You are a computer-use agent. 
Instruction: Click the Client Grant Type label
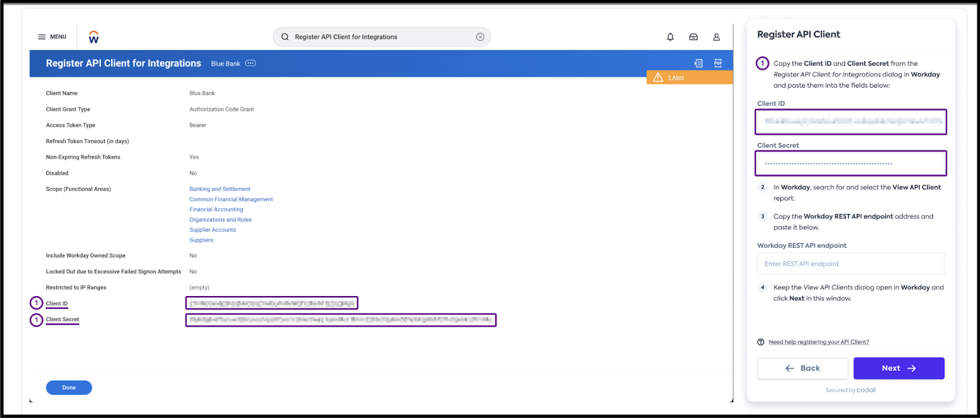[68, 109]
